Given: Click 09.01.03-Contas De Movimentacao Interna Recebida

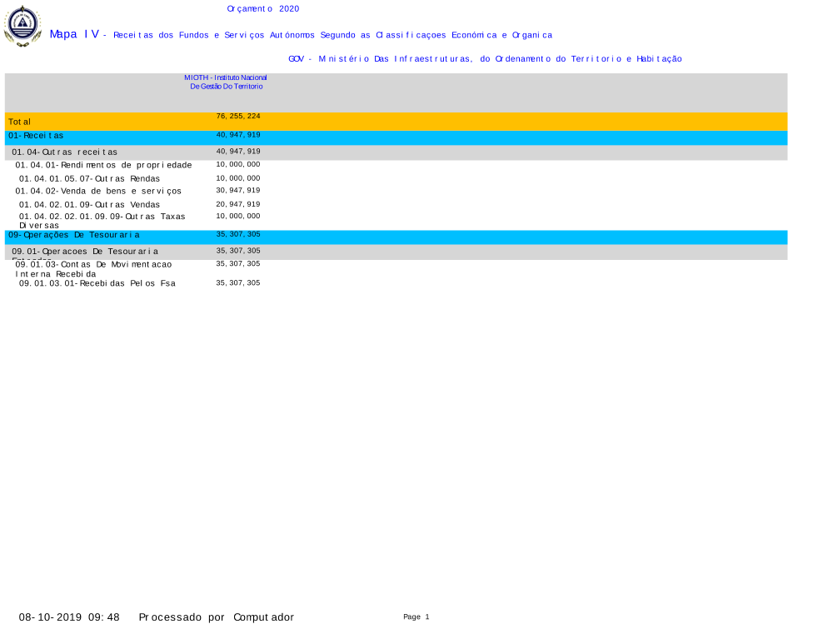Looking at the screenshot, I should click(x=93, y=268).
